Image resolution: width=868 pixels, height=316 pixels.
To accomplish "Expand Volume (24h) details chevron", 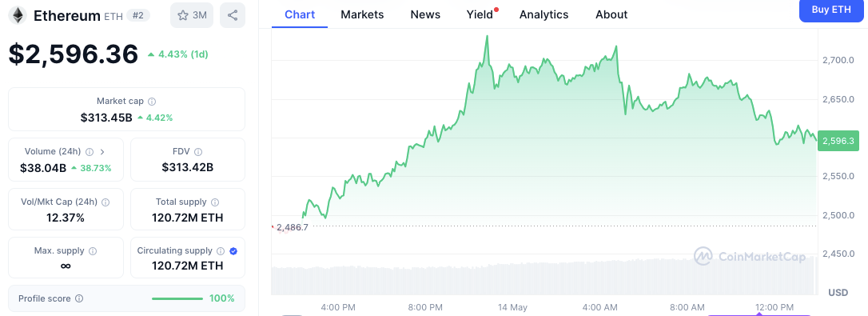I will tap(102, 151).
